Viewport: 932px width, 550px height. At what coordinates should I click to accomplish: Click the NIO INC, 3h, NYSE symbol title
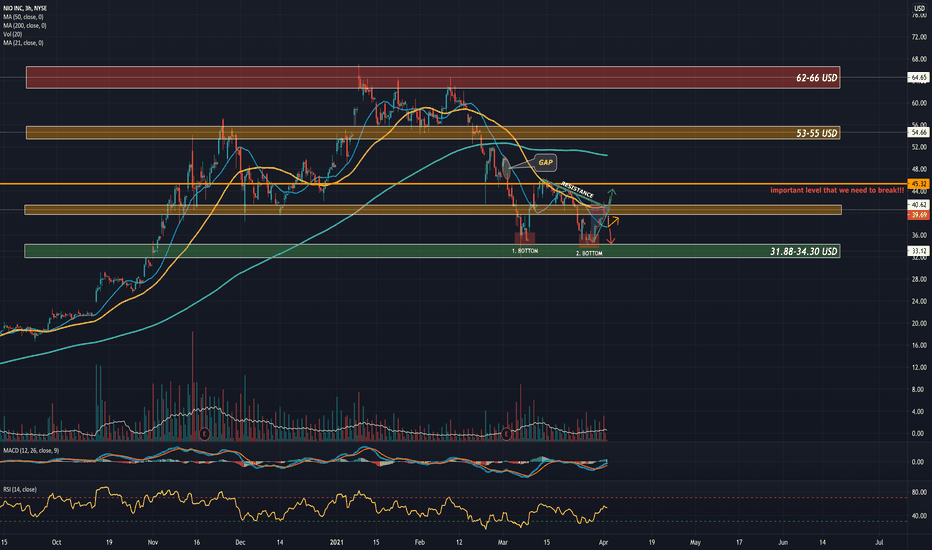(x=24, y=8)
